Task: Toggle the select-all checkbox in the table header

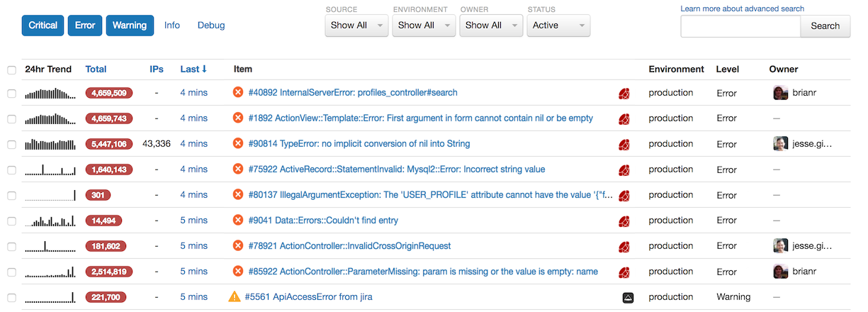Action: (11, 70)
